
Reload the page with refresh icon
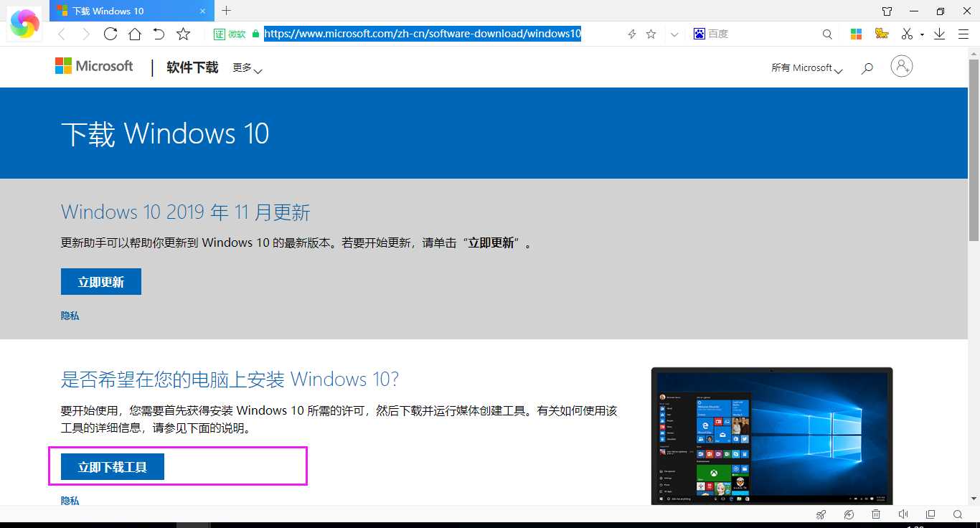point(110,34)
